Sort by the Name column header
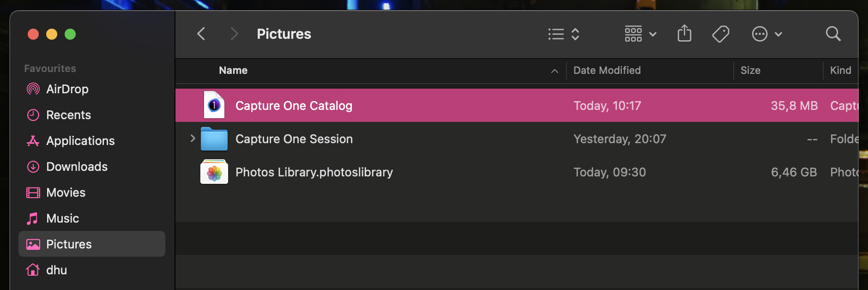The image size is (868, 290). pyautogui.click(x=233, y=70)
